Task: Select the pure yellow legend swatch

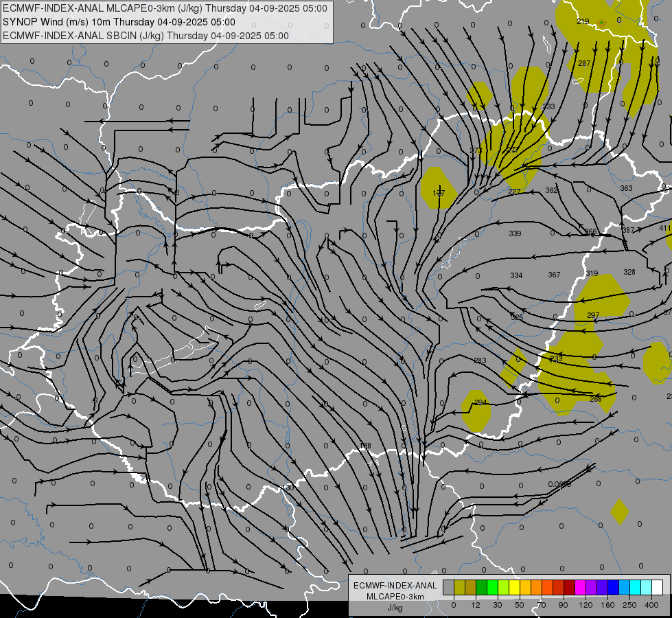Action: click(x=515, y=588)
